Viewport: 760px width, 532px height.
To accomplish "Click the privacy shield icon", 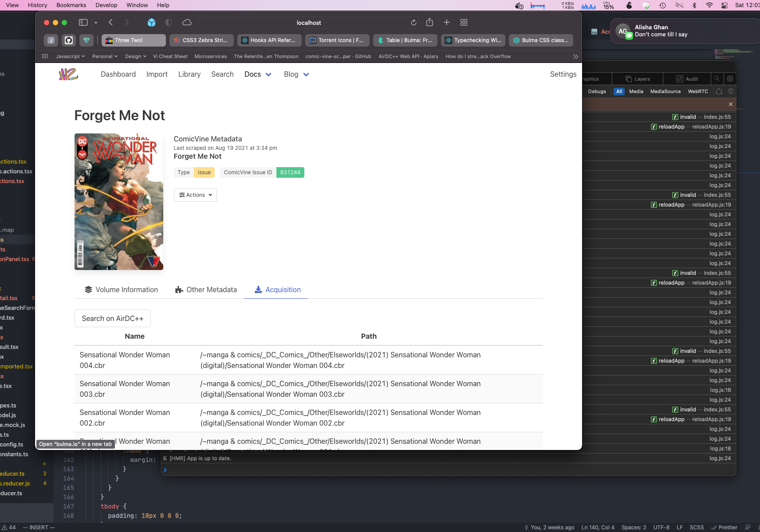I will pos(169,23).
